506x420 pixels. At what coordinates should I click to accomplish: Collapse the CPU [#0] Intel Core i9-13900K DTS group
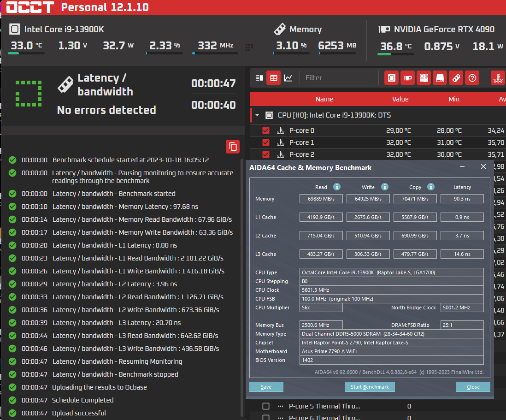(257, 115)
